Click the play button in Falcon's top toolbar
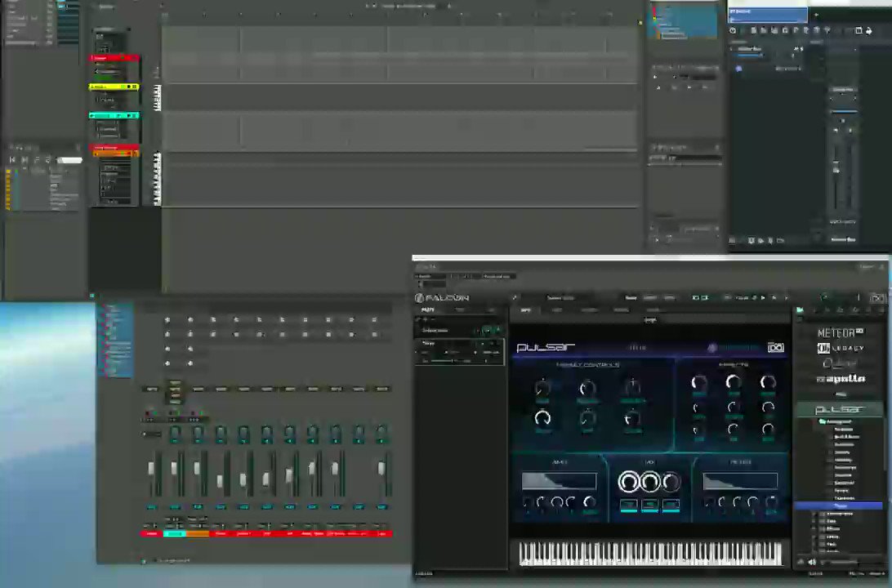 763,297
